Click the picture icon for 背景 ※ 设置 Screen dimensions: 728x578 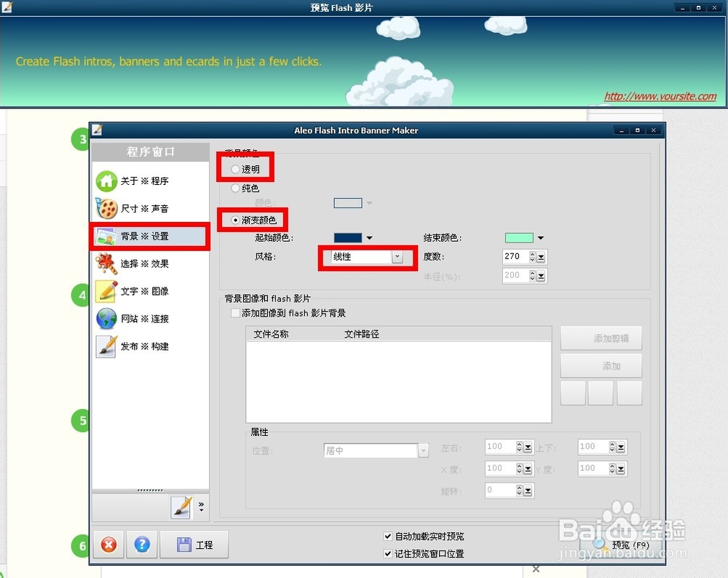(x=106, y=237)
